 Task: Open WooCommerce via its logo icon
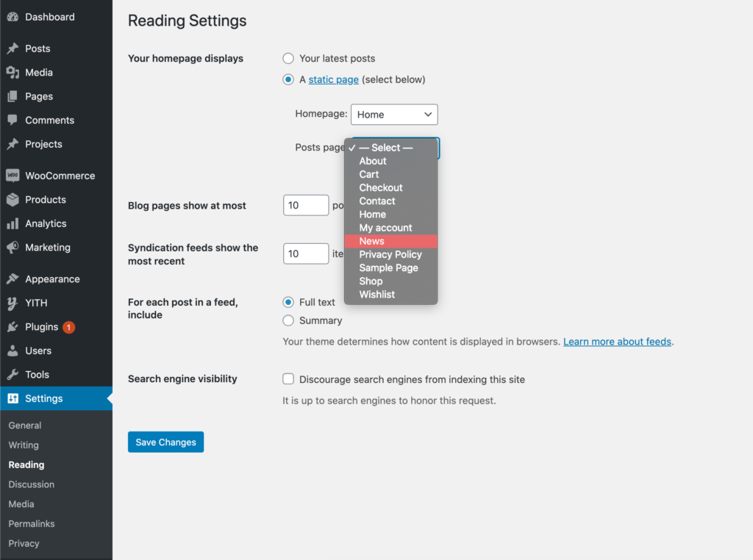click(13, 176)
